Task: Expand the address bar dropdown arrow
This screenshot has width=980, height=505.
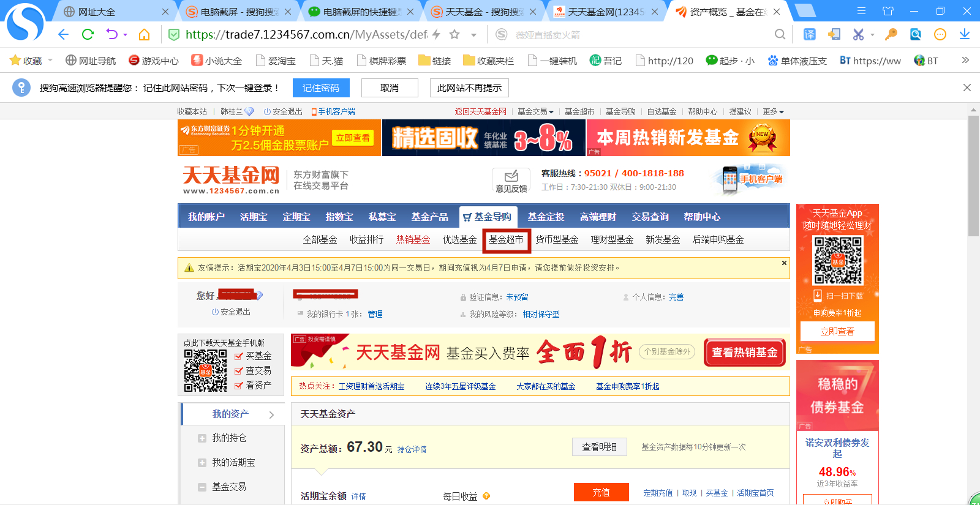Action: click(472, 35)
